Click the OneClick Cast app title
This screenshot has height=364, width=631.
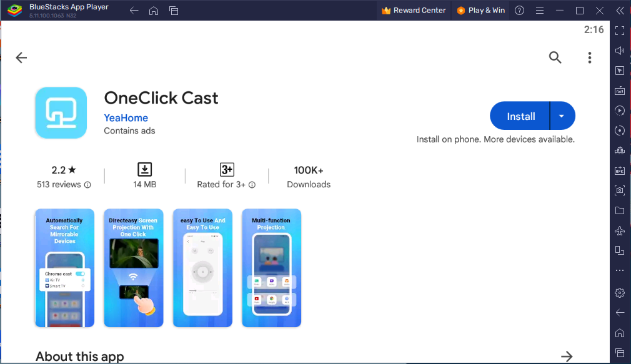pyautogui.click(x=161, y=98)
